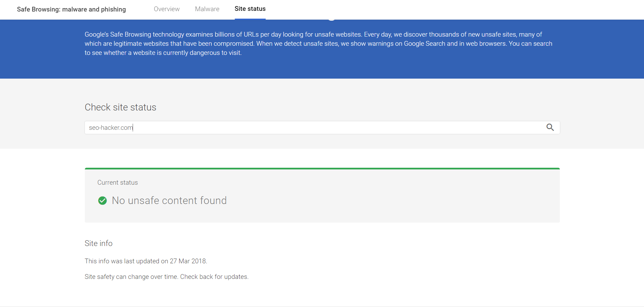This screenshot has height=307, width=644.
Task: Open the Overview tab
Action: [x=167, y=9]
